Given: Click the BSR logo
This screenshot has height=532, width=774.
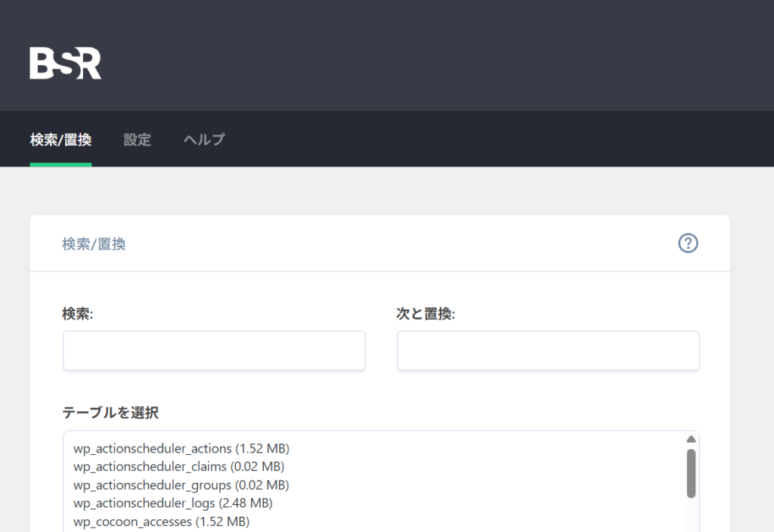Looking at the screenshot, I should (65, 63).
